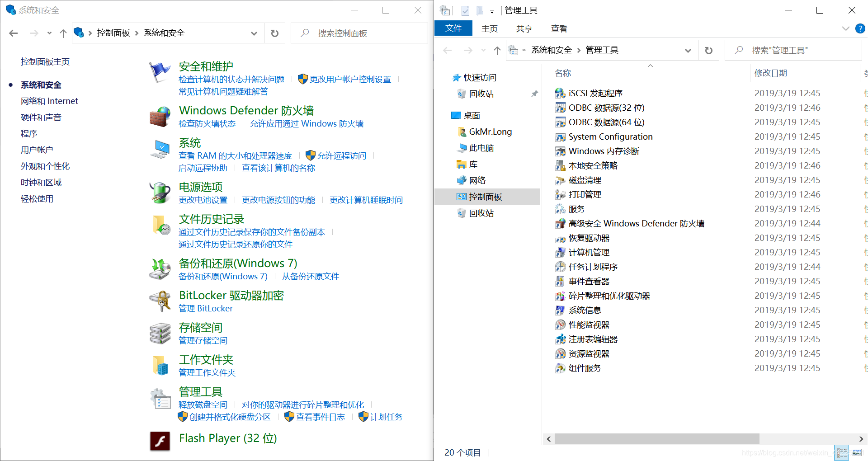Select 硬件和声音 category in sidebar
868x461 pixels.
coord(41,117)
